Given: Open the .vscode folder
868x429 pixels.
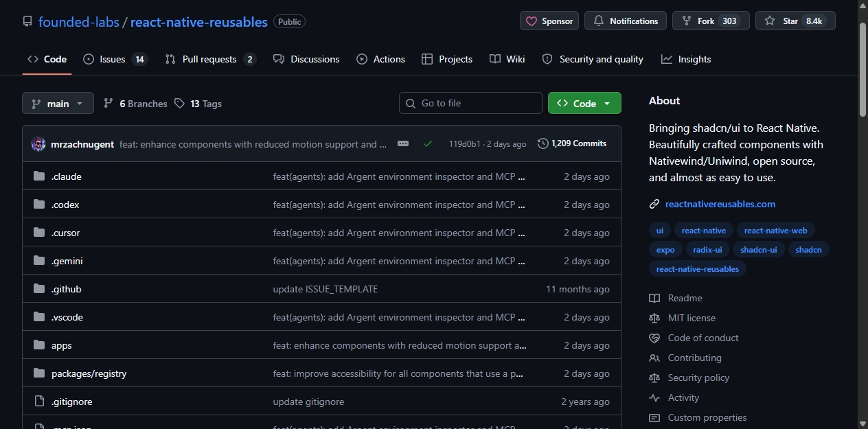Looking at the screenshot, I should 67,317.
